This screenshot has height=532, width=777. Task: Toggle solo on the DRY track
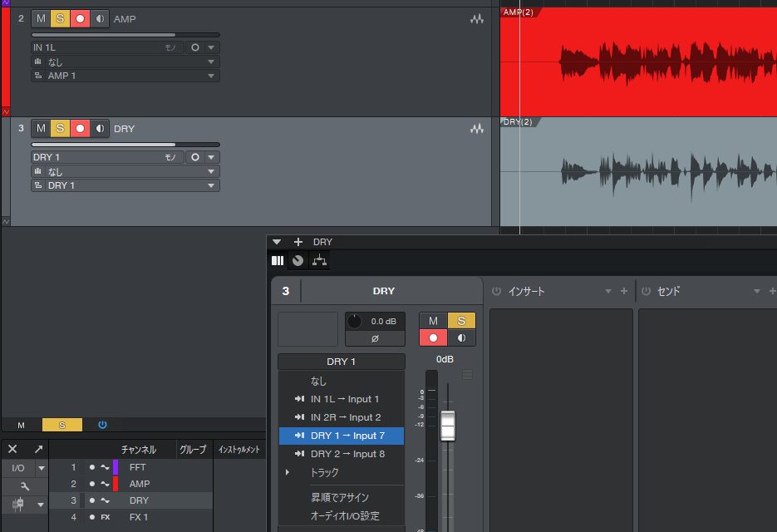click(60, 129)
